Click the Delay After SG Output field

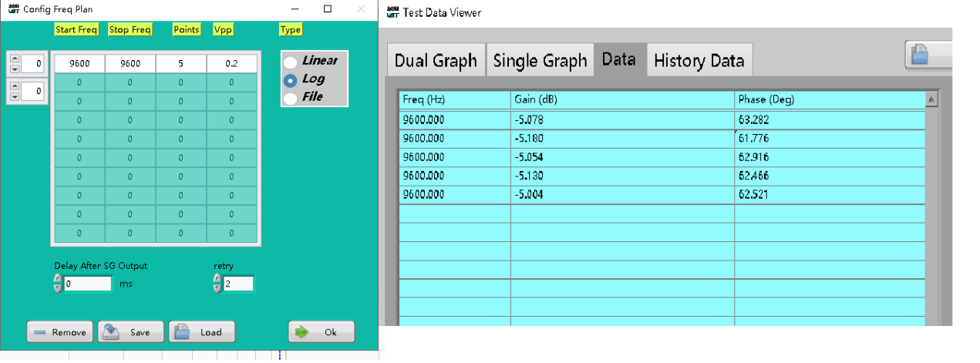(88, 284)
